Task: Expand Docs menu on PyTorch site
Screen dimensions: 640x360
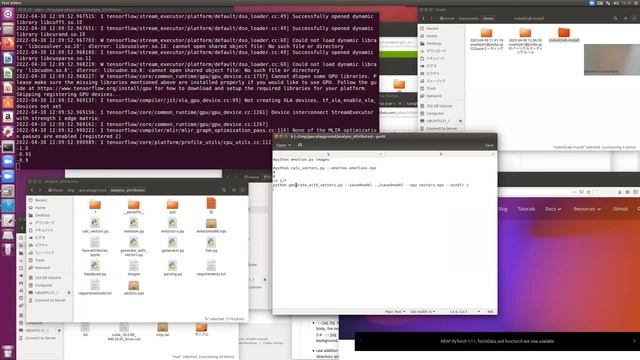Action: [553, 209]
